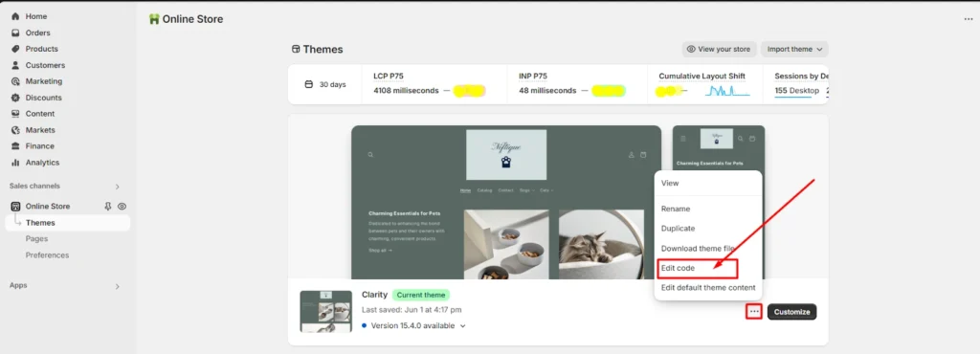This screenshot has height=354, width=980.
Task: Click the Products tag icon
Action: [15, 49]
